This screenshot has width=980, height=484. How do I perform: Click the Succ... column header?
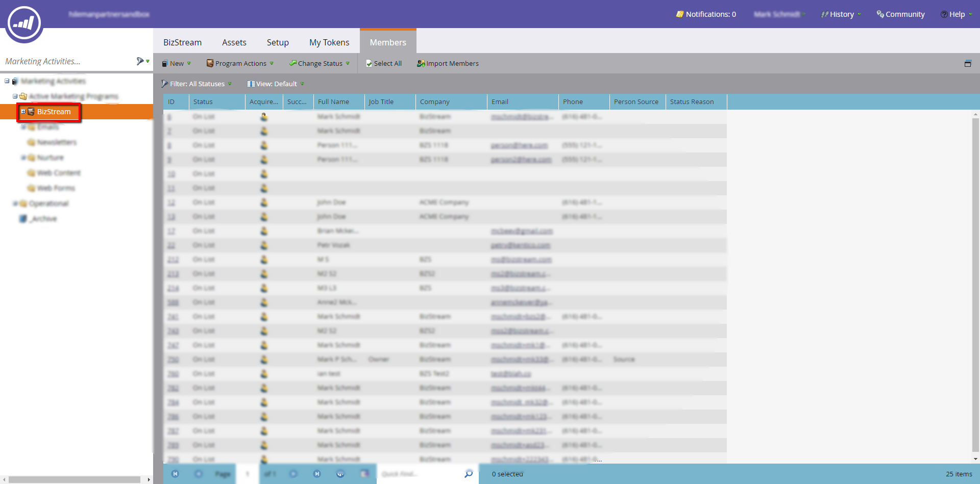pos(298,101)
